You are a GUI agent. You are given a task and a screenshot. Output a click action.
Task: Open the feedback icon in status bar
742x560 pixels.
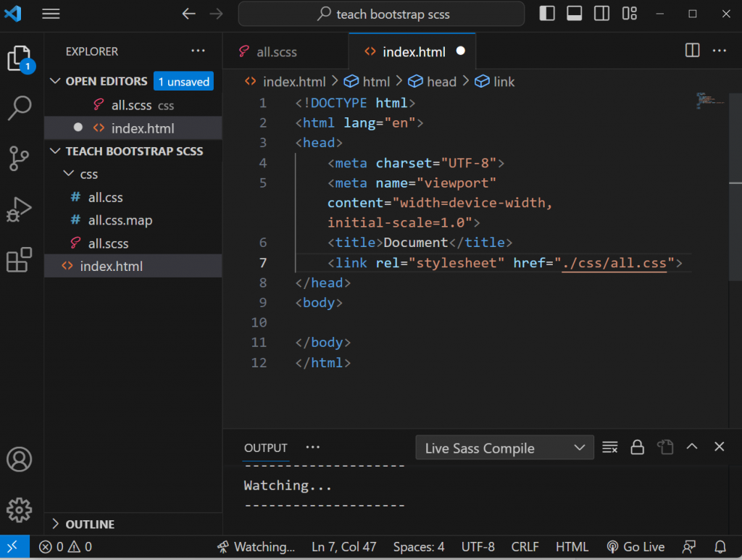pos(689,547)
